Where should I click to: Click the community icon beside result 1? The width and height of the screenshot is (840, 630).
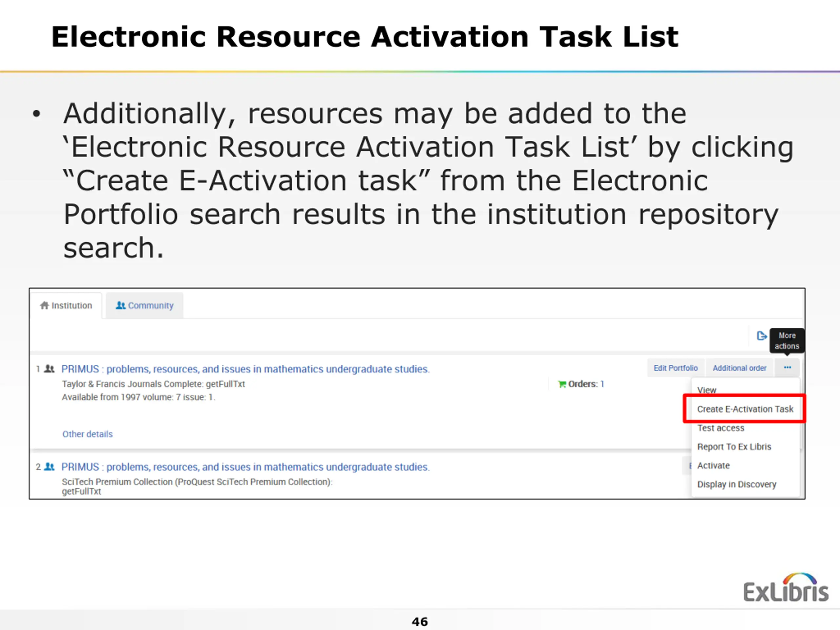(x=49, y=369)
